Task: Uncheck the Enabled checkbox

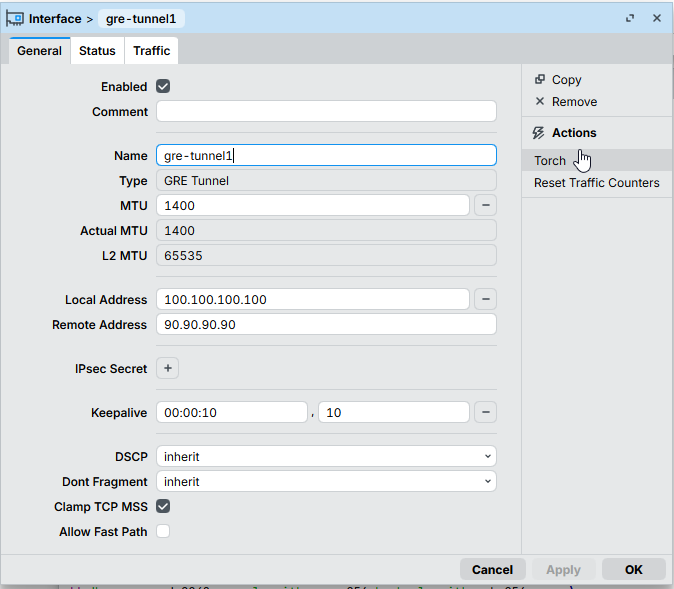Action: click(x=163, y=87)
